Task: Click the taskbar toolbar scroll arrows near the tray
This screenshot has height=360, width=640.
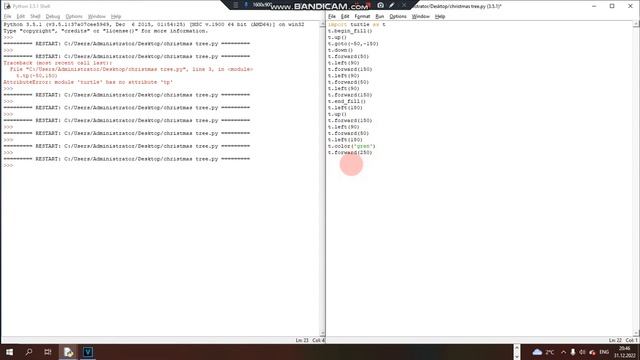Action: point(516,352)
